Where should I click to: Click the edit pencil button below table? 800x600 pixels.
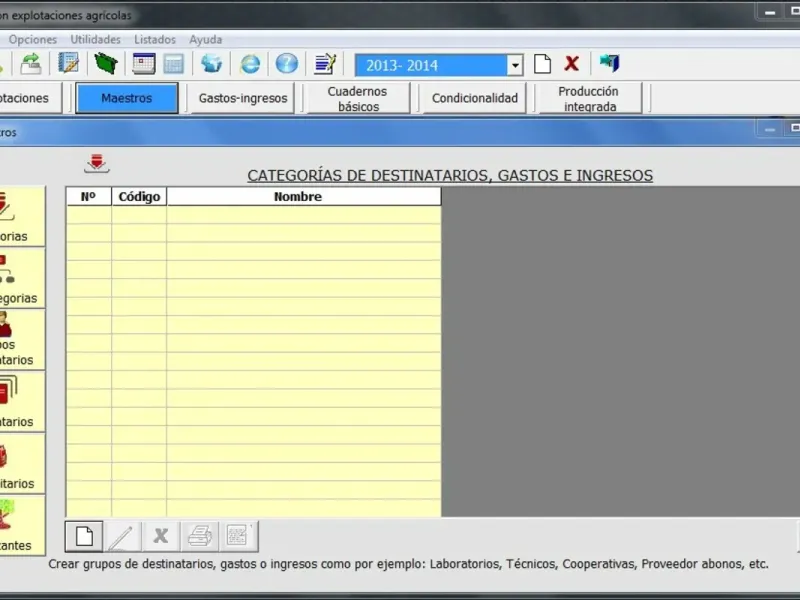[122, 537]
